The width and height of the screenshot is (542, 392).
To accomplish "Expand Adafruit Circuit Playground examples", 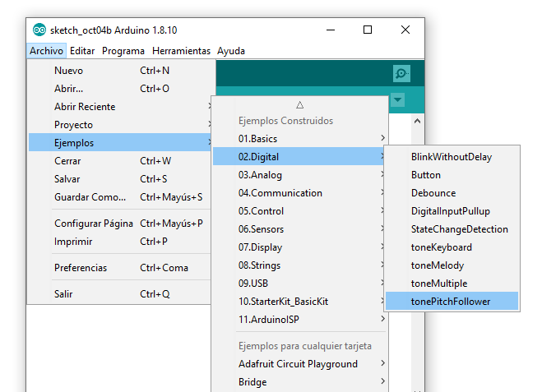I will click(299, 364).
